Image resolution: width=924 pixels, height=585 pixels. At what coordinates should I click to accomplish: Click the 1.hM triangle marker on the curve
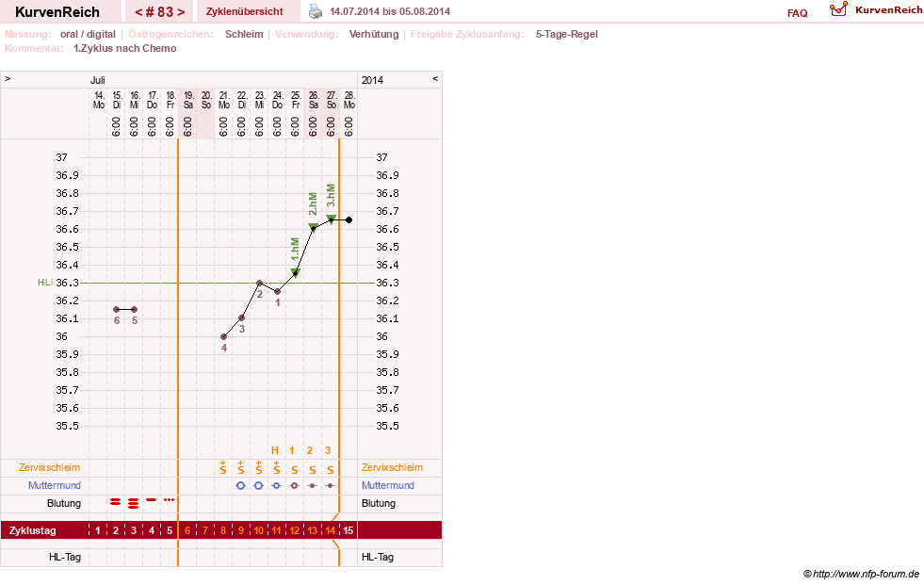click(x=295, y=273)
